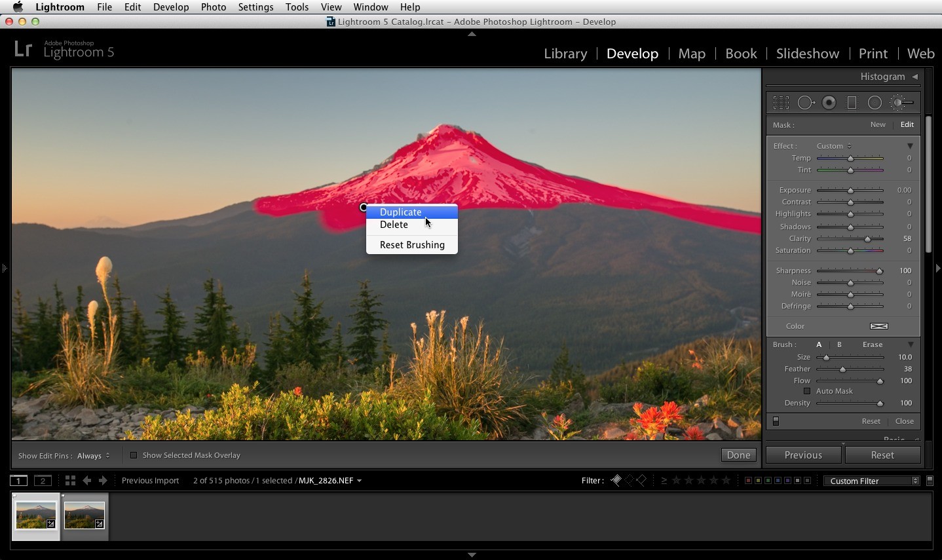Select the Adjustment Brush tool icon
Image resolution: width=942 pixels, height=560 pixels.
tap(902, 103)
